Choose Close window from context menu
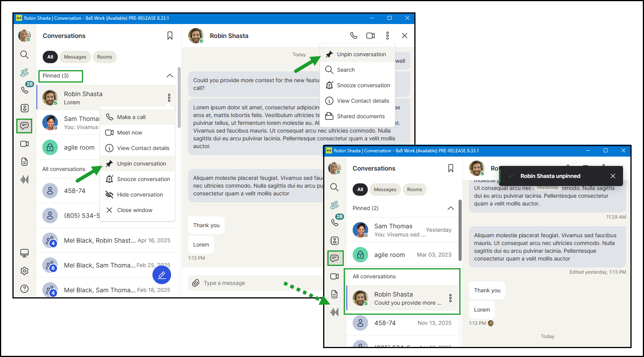 pos(138,210)
